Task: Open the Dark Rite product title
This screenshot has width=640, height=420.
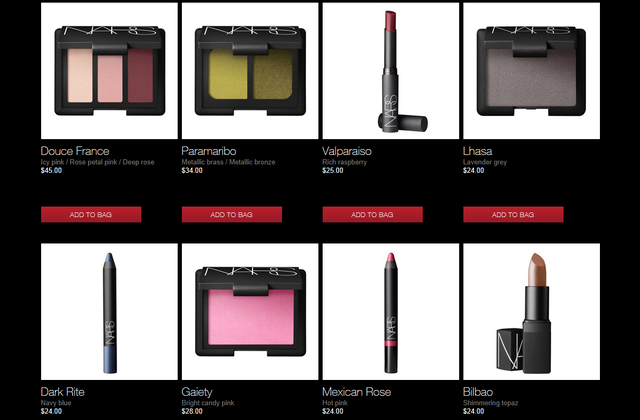Action: coord(63,392)
